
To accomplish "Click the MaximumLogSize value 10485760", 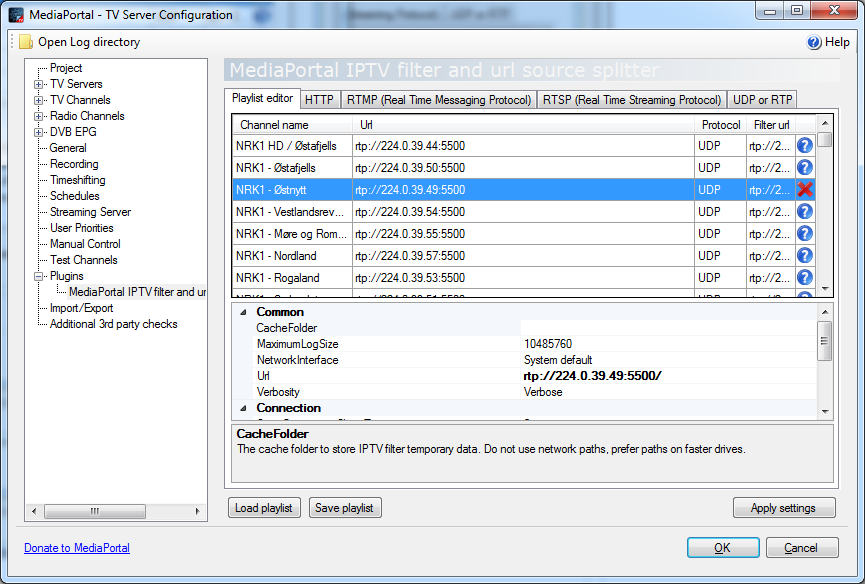I will pyautogui.click(x=668, y=344).
